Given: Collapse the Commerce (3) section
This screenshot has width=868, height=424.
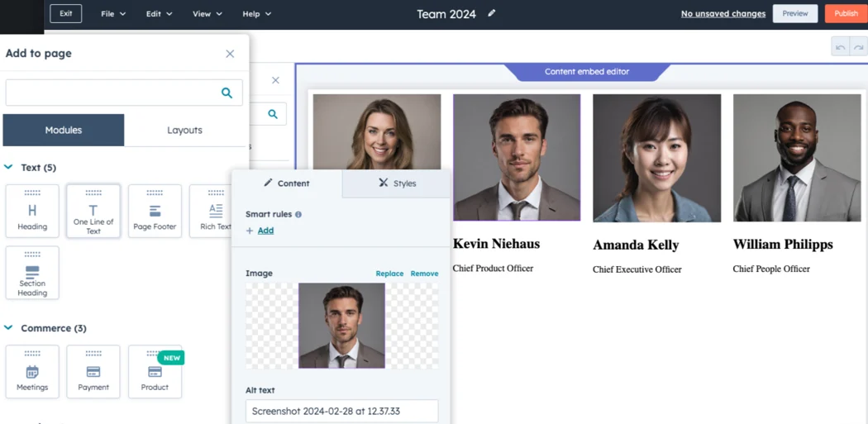Looking at the screenshot, I should (x=8, y=327).
